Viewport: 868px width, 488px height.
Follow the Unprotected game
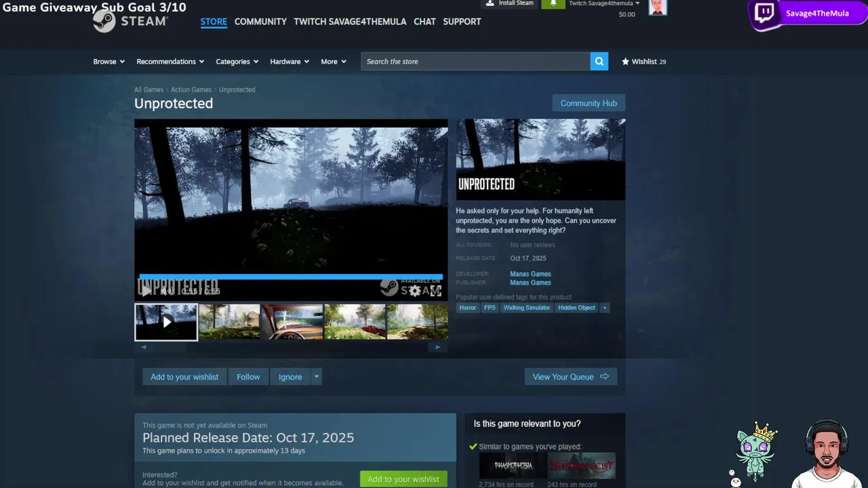pos(248,377)
